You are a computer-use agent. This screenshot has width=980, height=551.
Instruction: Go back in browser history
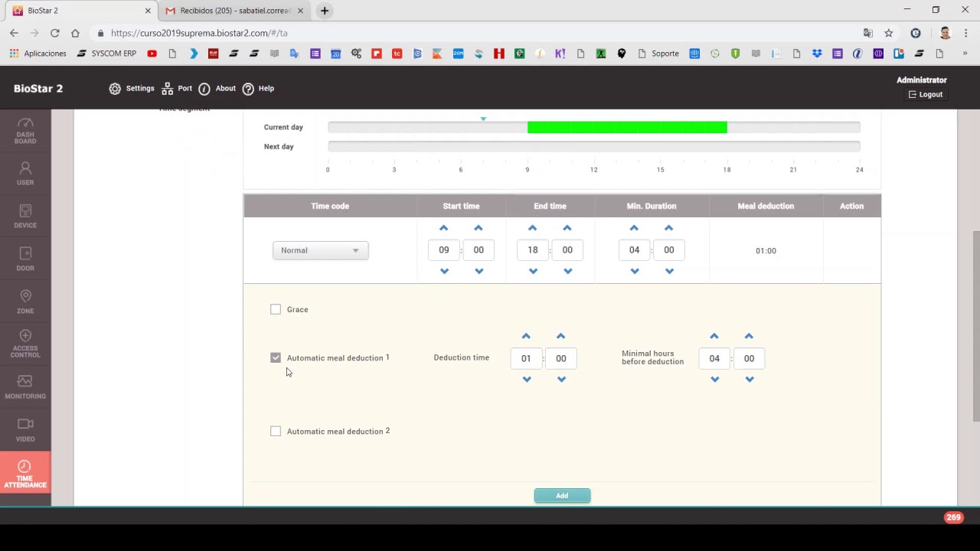pos(14,33)
